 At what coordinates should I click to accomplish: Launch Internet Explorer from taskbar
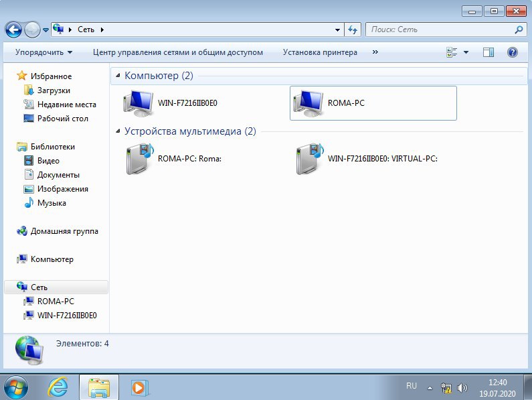click(58, 387)
